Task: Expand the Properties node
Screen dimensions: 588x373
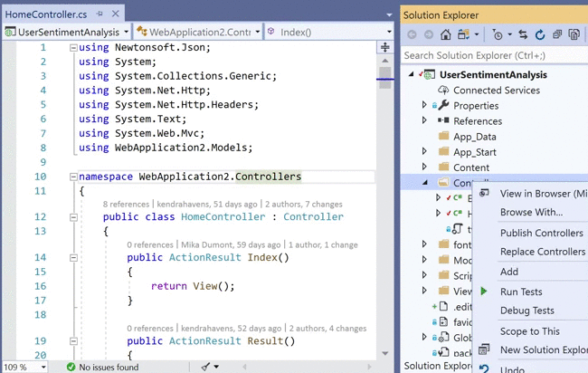Action: (424, 105)
